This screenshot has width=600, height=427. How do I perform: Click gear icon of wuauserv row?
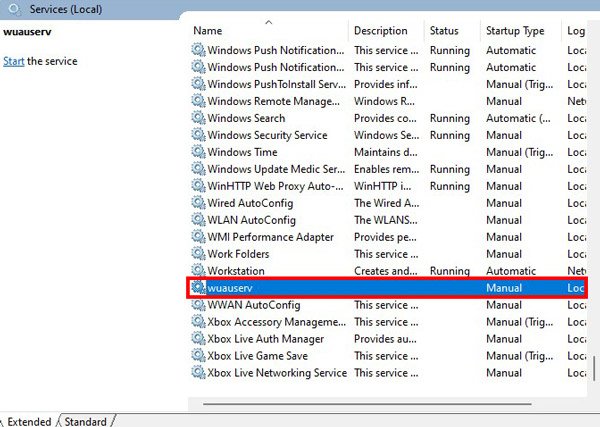point(198,287)
